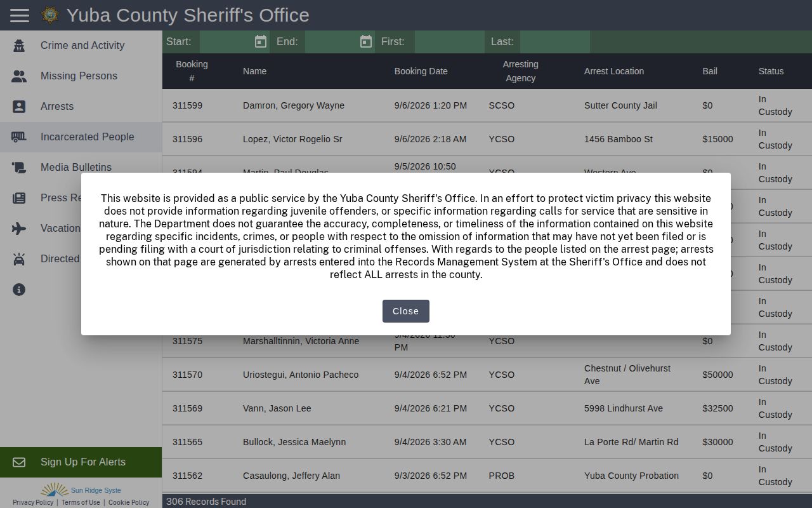Click the Incarcerated People icon

tap(19, 137)
